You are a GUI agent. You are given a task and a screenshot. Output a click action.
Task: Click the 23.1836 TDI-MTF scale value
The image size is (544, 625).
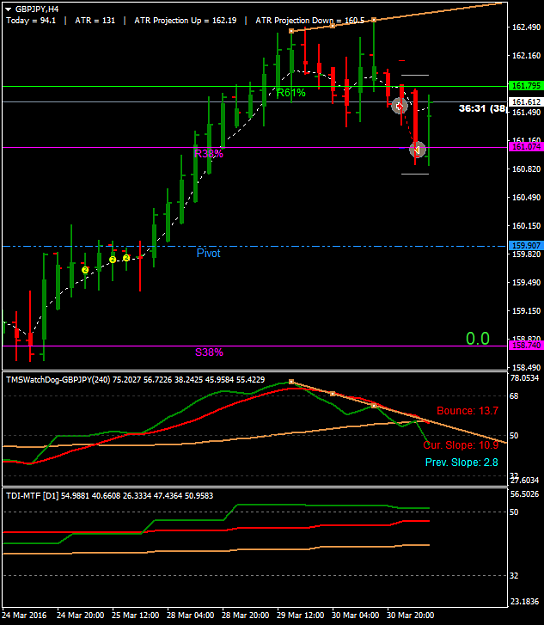pos(524,601)
